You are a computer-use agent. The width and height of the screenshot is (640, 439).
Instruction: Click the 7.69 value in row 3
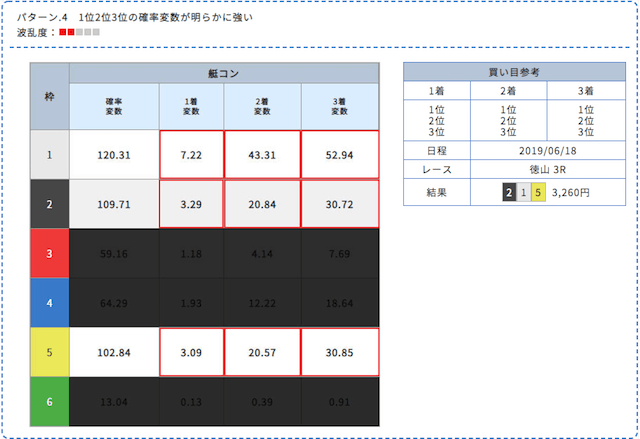[340, 254]
